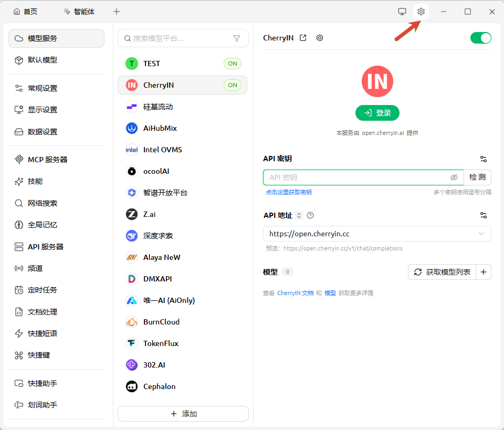Open the 智能体 tab
The height and width of the screenshot is (430, 504).
click(79, 12)
